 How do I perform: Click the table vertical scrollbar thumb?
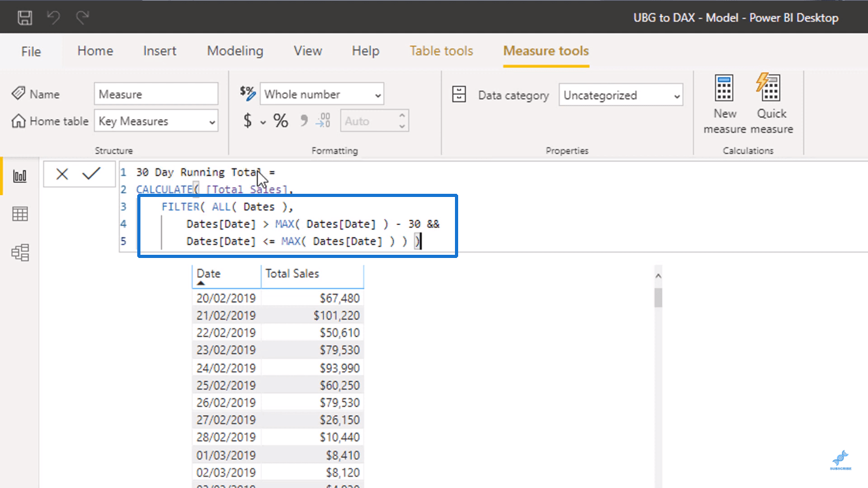(x=658, y=297)
